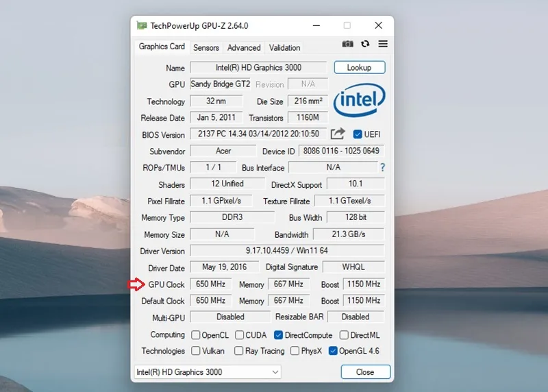This screenshot has width=548, height=392.
Task: Click the Driver Version field
Action: (x=287, y=251)
